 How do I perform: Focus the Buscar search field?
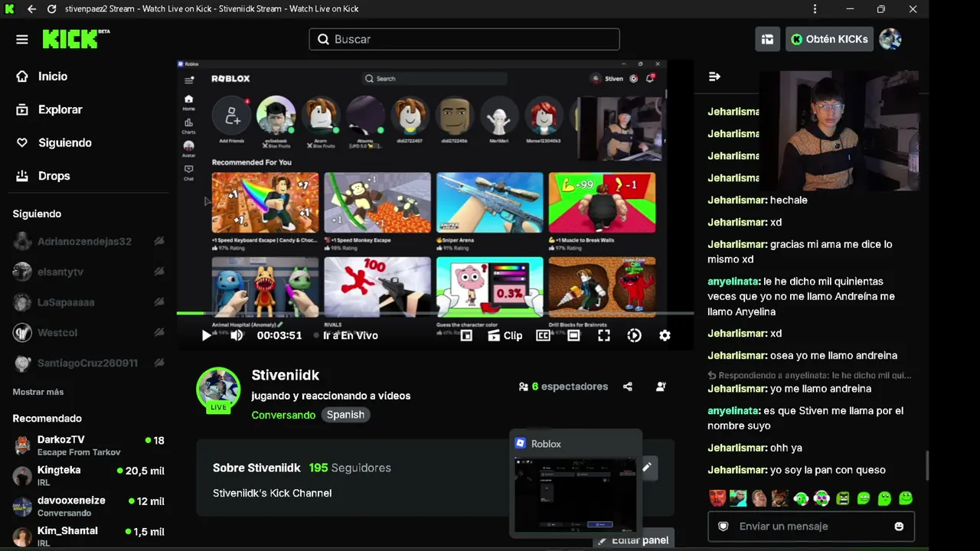coord(464,39)
